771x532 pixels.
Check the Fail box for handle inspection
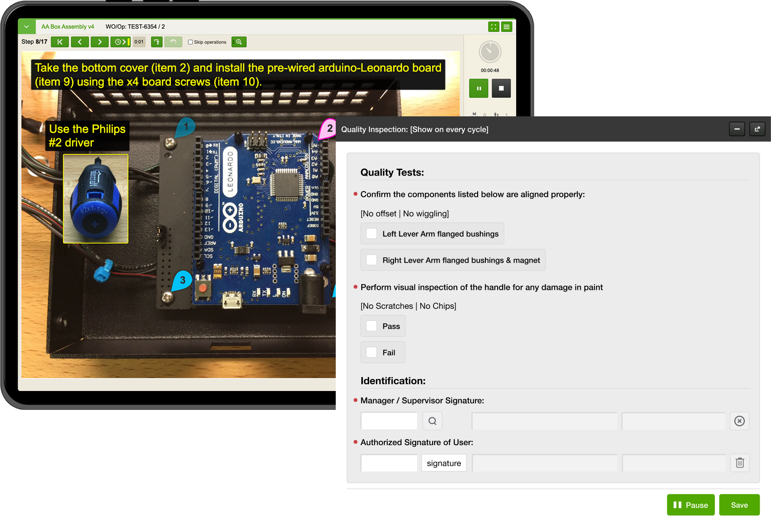372,353
